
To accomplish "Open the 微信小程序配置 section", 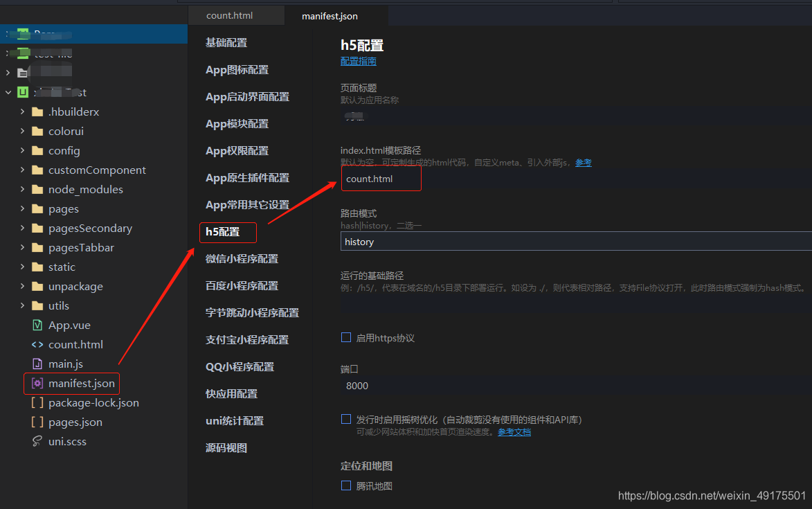I will coord(242,259).
